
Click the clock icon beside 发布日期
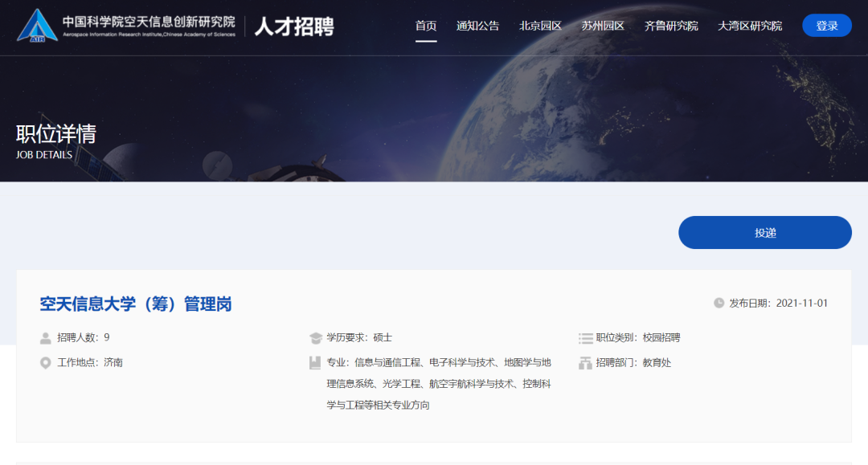pos(719,303)
